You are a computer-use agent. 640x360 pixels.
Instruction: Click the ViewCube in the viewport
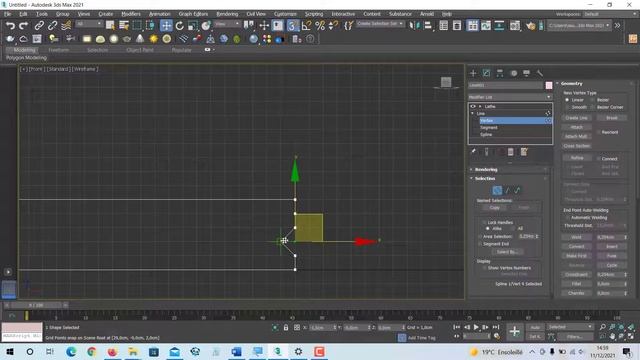pos(446,82)
